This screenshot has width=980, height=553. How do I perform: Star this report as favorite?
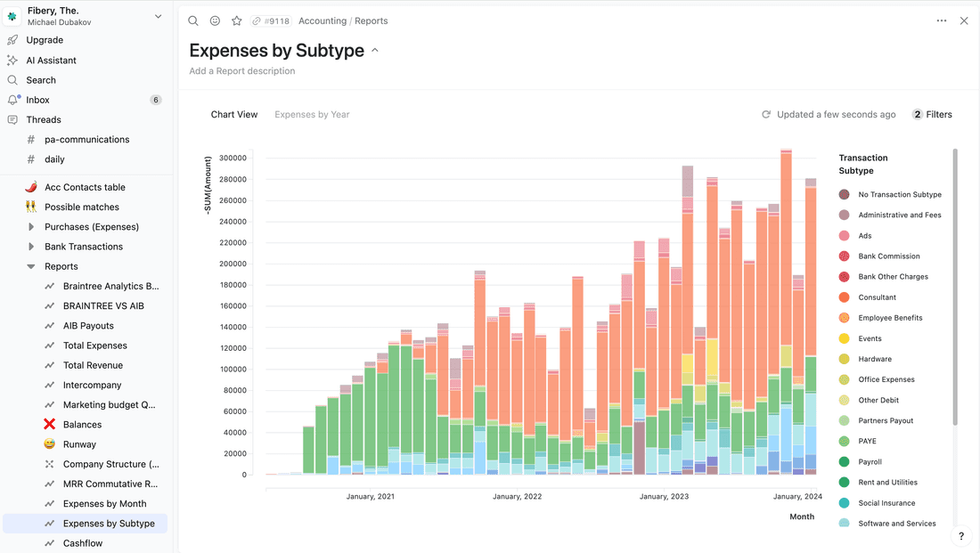[237, 20]
